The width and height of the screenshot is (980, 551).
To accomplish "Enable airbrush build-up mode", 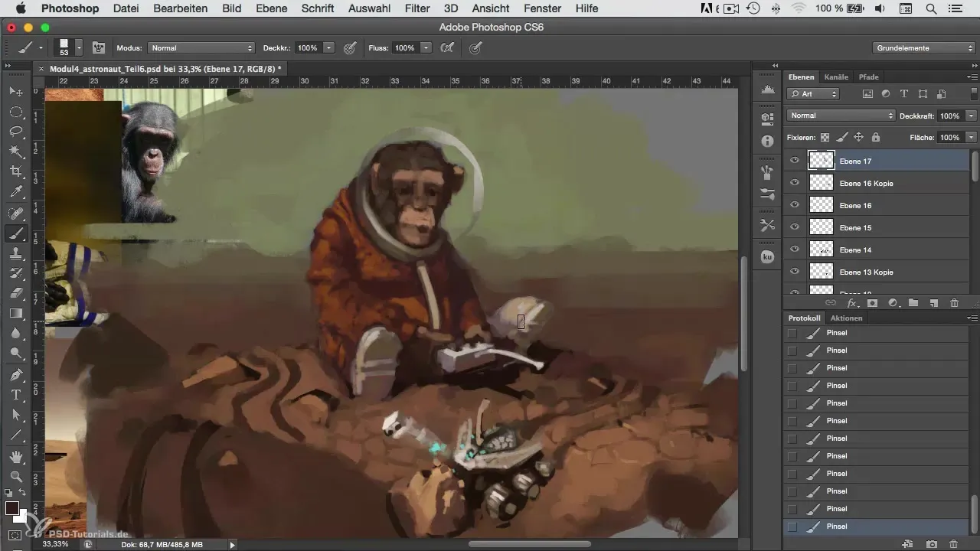I will [x=448, y=47].
